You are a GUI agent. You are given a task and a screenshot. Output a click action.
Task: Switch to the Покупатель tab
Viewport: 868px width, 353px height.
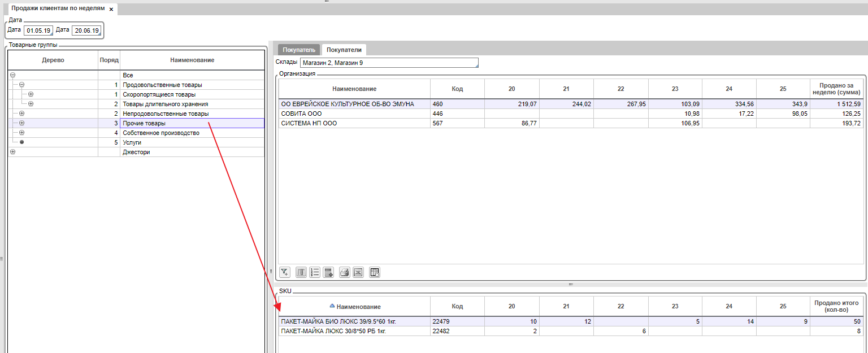pyautogui.click(x=299, y=50)
